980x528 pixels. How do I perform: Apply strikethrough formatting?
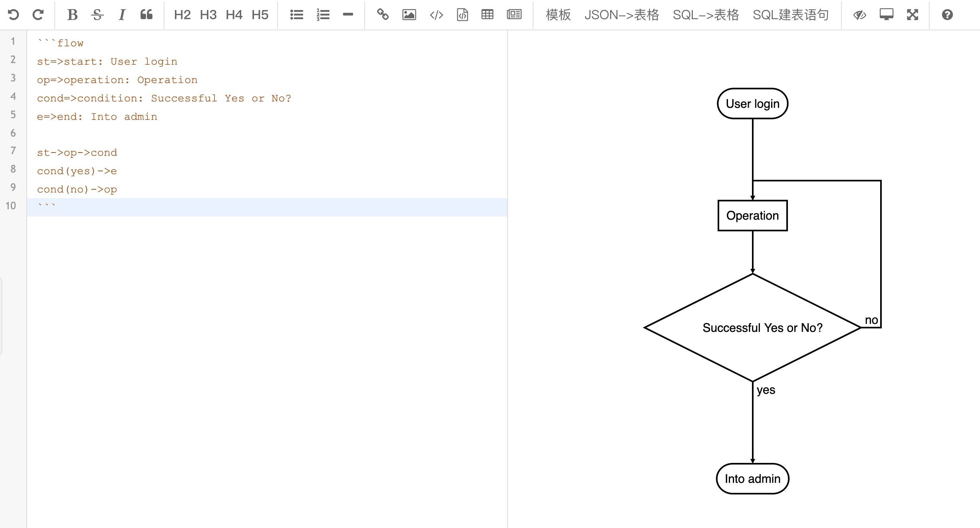click(x=97, y=15)
